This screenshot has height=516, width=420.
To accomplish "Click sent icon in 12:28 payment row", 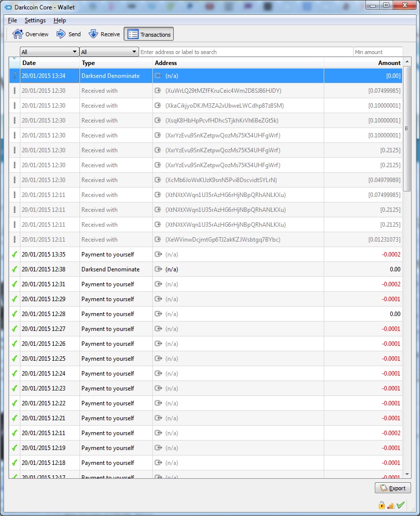I will coord(158,314).
